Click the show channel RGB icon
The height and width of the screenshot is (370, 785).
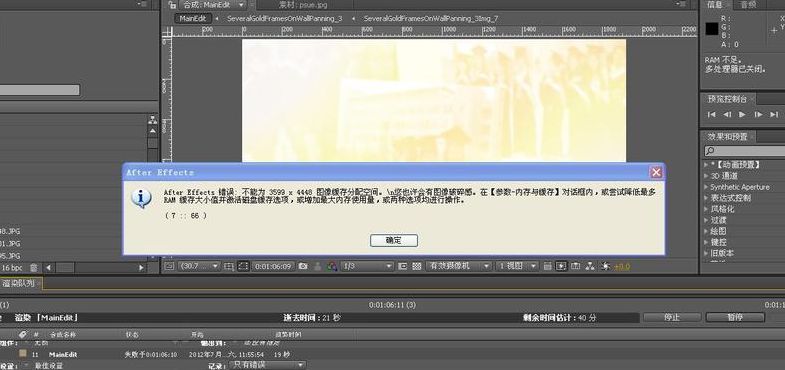coord(331,266)
